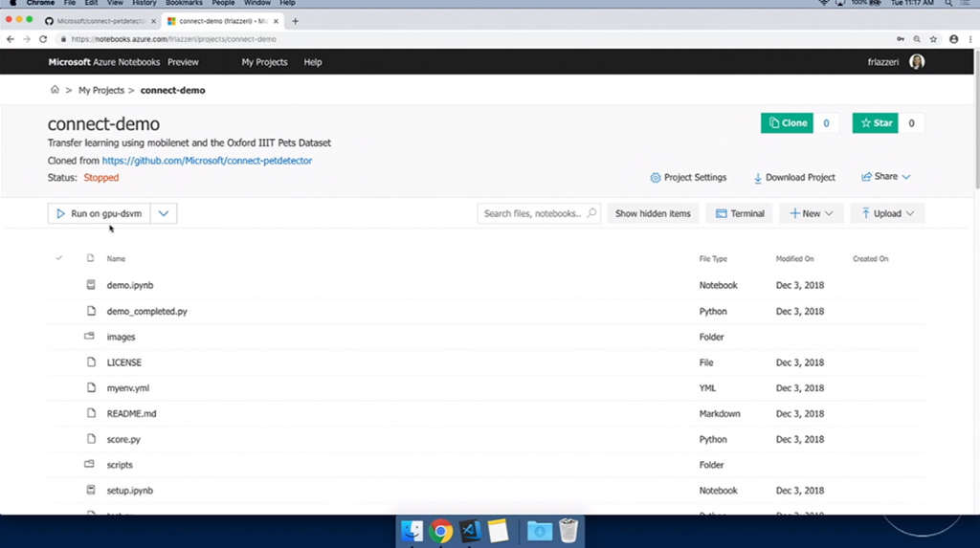Click the Clone button
Viewport: 980px width, 548px height.
point(787,123)
